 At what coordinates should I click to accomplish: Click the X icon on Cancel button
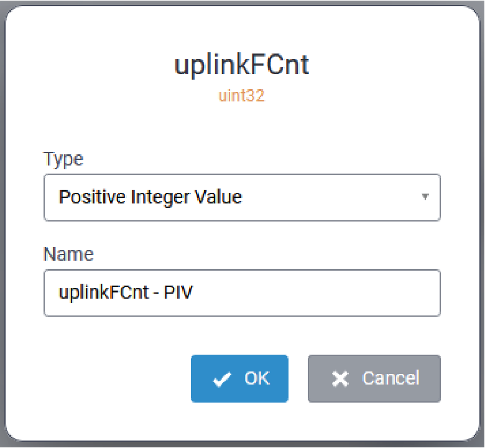340,380
